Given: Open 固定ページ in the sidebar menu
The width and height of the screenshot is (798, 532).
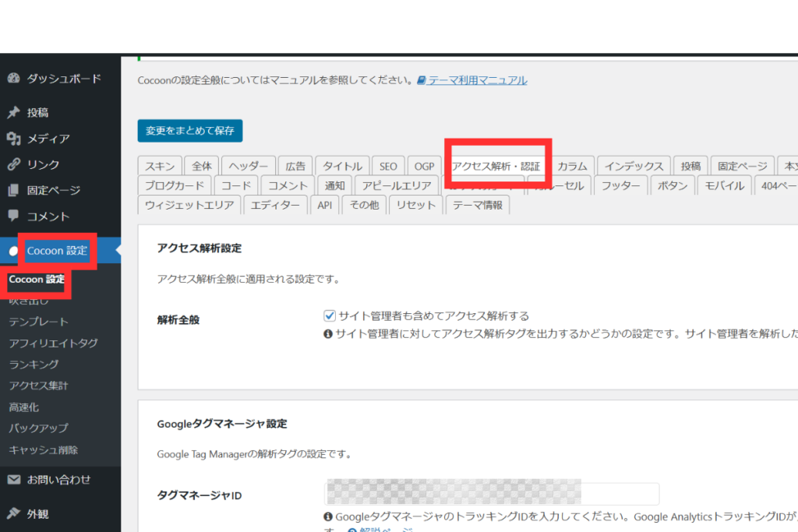Looking at the screenshot, I should (60, 190).
